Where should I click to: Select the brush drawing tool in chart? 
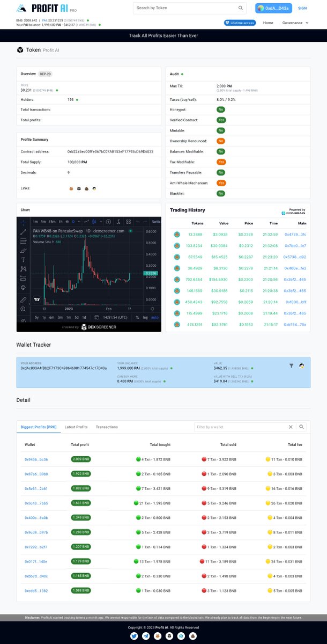[23, 251]
